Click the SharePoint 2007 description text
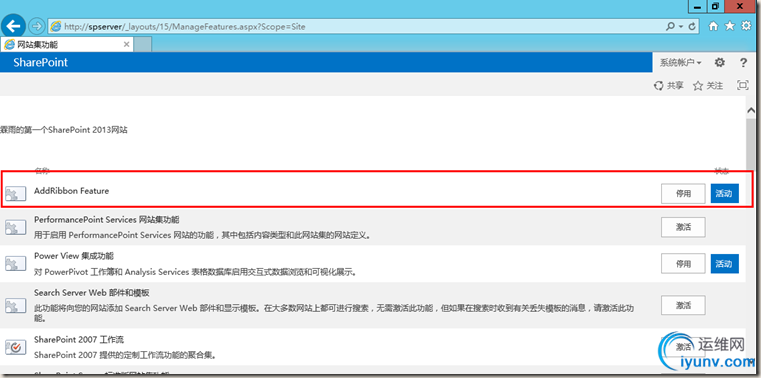Image resolution: width=761 pixels, height=378 pixels. click(125, 355)
